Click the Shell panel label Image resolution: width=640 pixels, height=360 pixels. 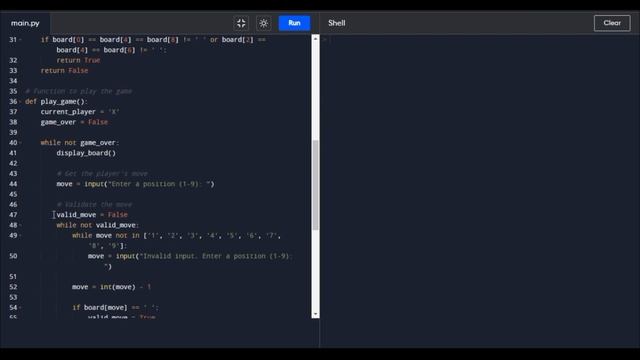coord(337,23)
